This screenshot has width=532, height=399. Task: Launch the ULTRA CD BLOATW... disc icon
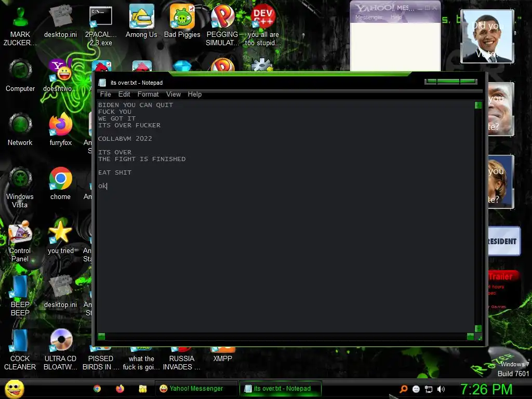[60, 350]
